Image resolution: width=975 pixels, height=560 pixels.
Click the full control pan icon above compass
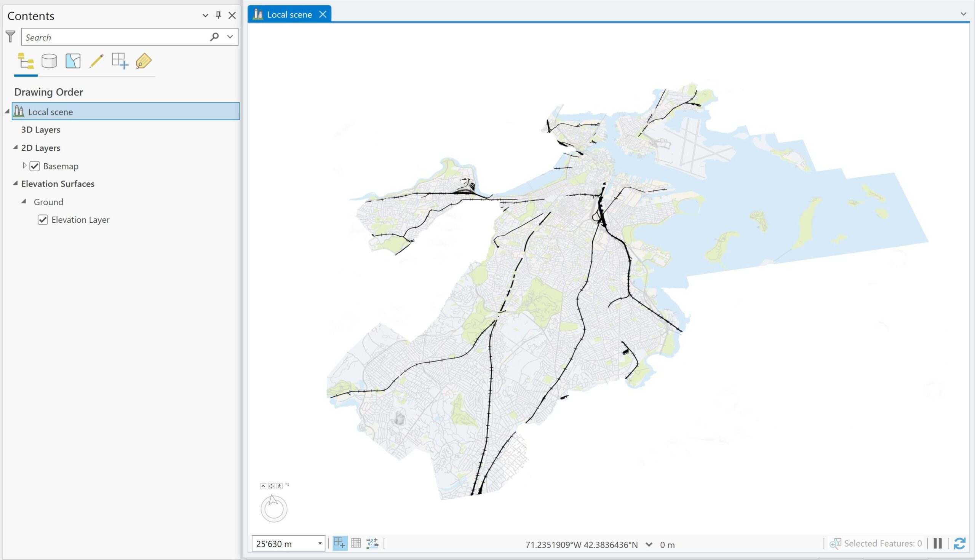click(271, 485)
